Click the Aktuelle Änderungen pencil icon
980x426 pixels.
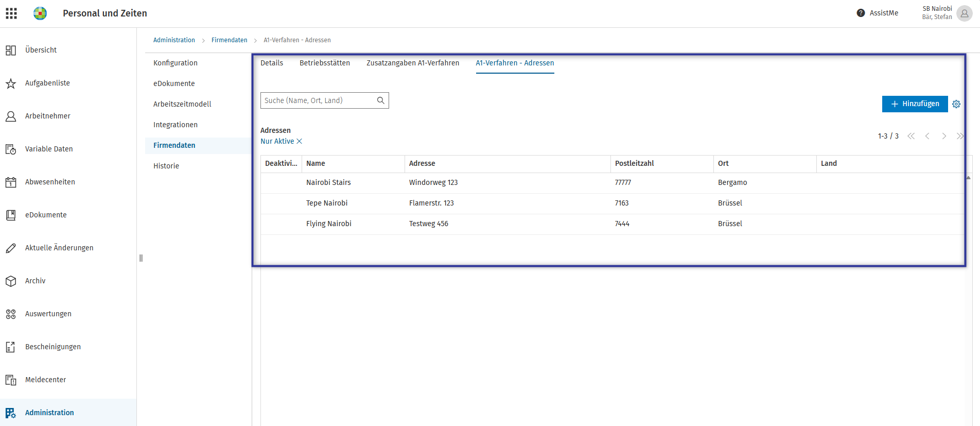point(11,248)
